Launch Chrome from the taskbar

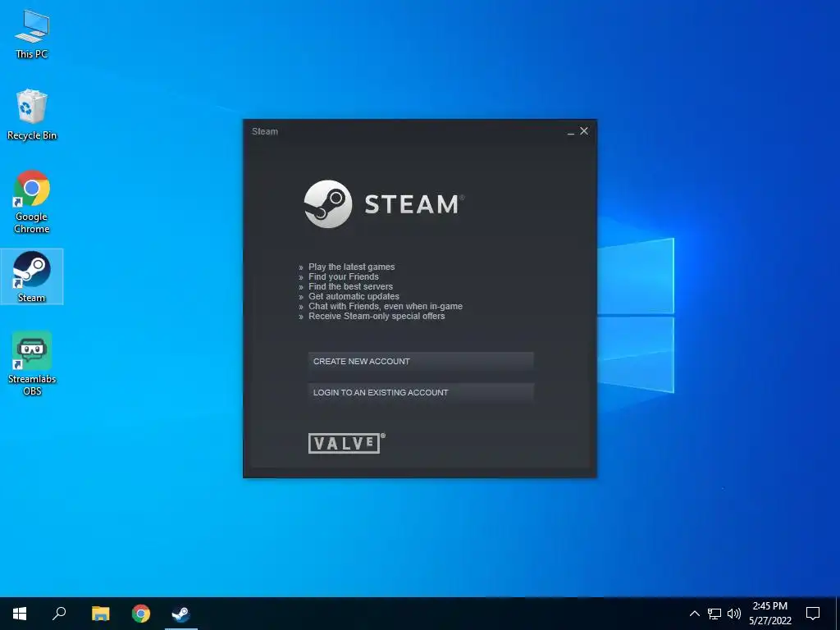click(x=141, y=614)
